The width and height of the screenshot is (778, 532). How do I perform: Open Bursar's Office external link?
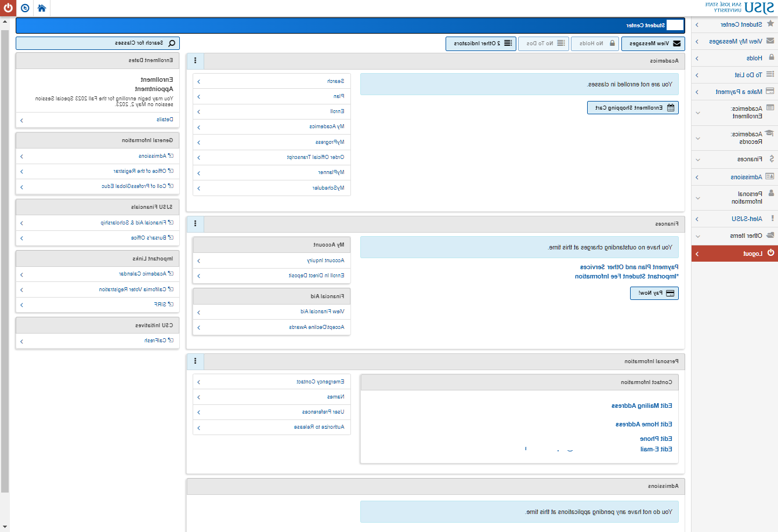[x=97, y=238]
